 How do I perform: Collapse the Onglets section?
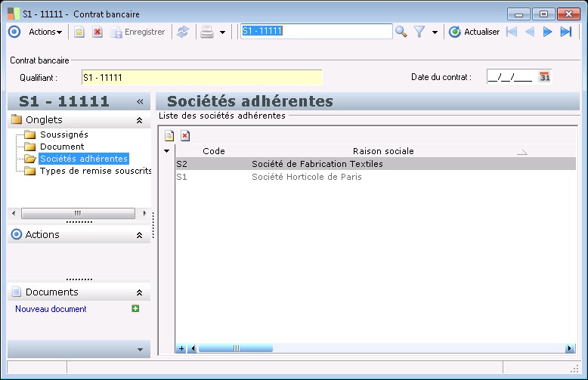pyautogui.click(x=139, y=120)
